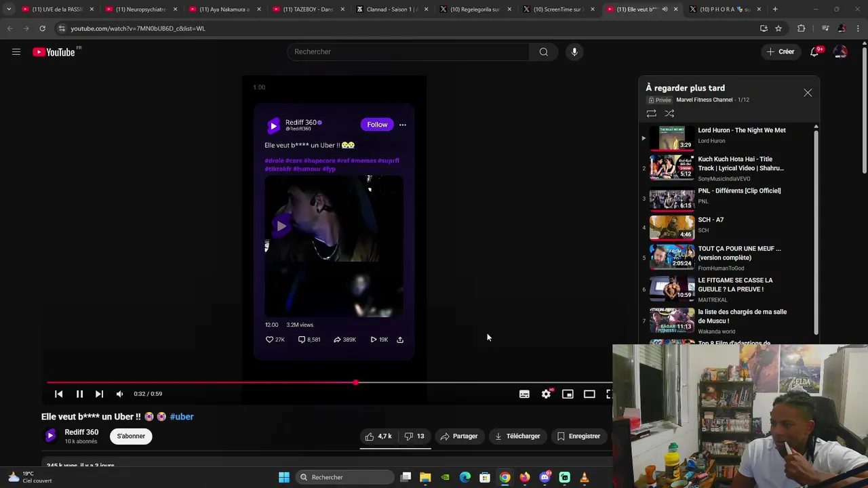Open VLC from the taskbar

click(x=585, y=477)
